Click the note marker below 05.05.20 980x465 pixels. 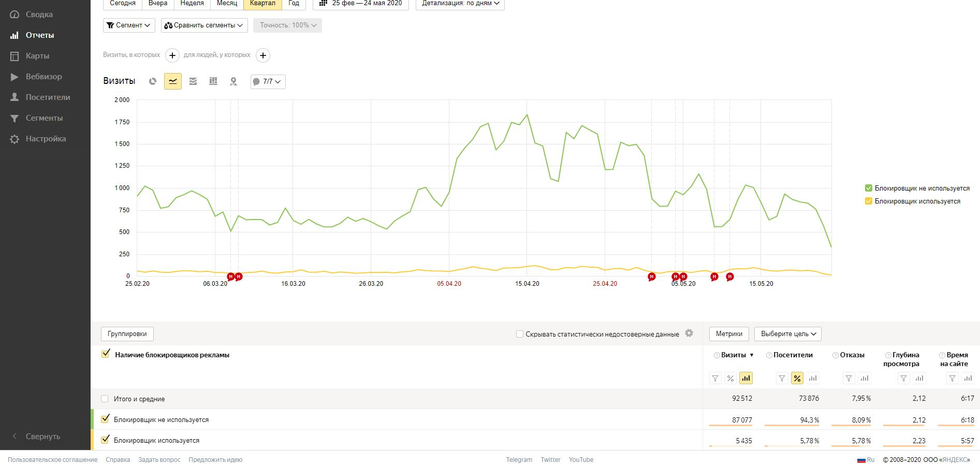point(683,277)
